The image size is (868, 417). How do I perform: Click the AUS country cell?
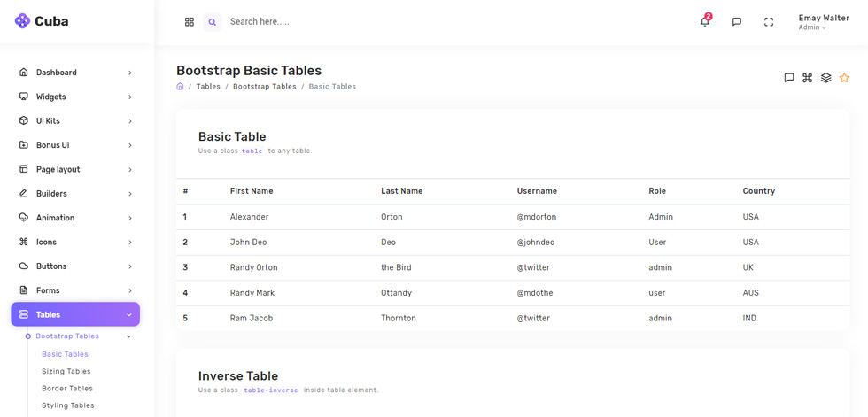pos(751,292)
